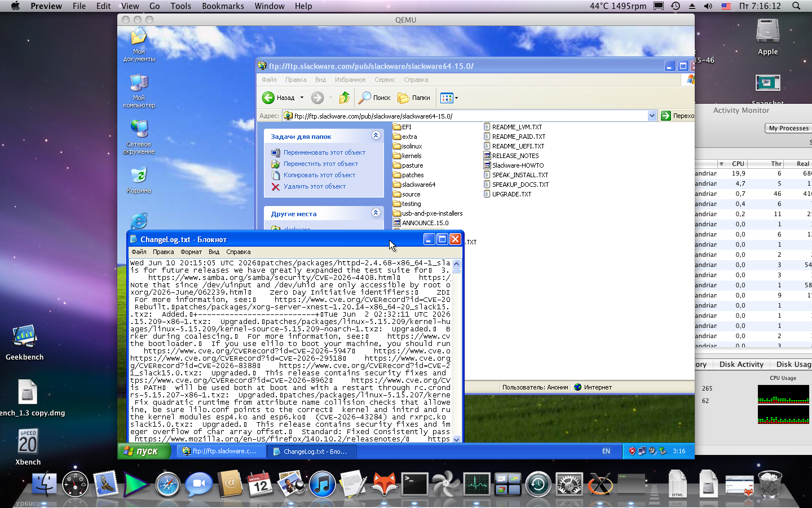Open the Сервис menu in Explorer

pyautogui.click(x=385, y=80)
